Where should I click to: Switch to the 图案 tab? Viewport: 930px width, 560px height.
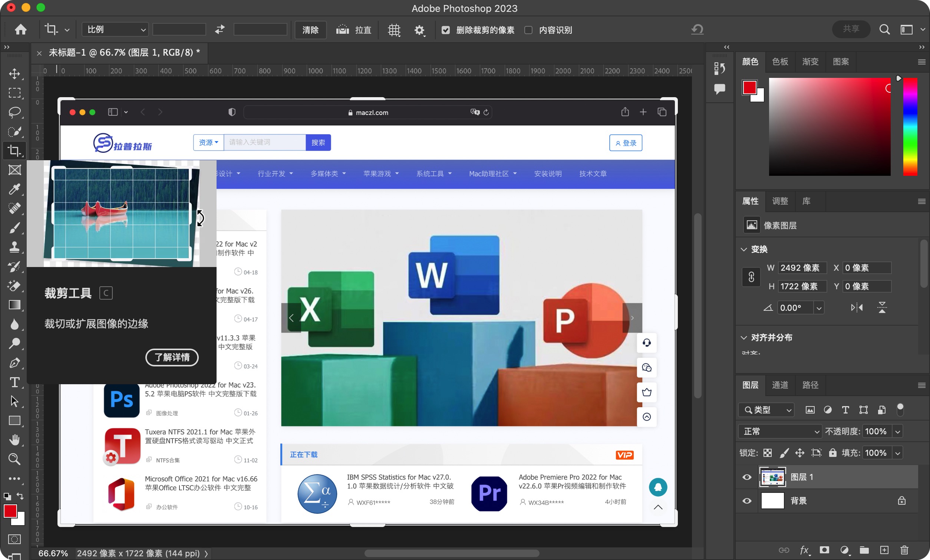click(x=841, y=62)
